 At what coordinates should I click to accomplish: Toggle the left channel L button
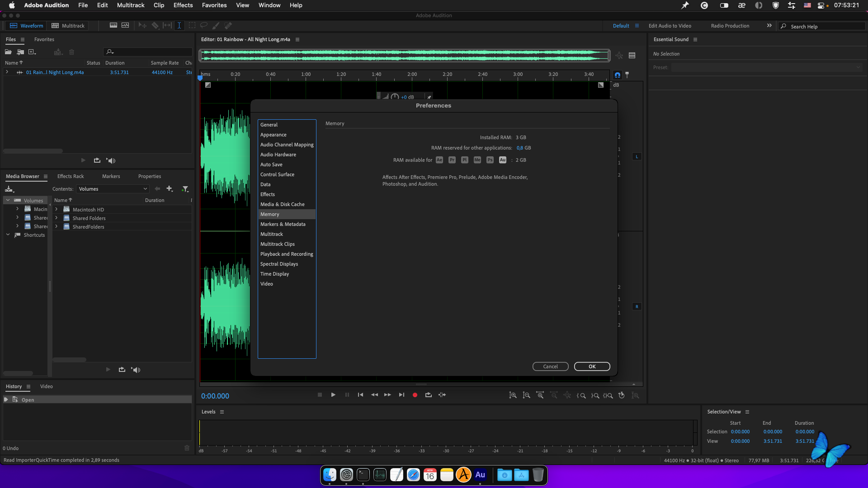(637, 157)
